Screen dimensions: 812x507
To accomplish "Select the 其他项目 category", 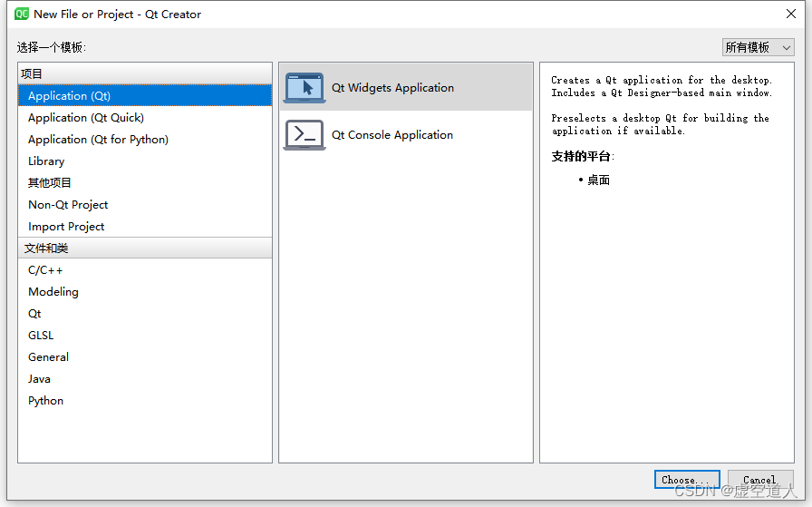I will pos(145,183).
